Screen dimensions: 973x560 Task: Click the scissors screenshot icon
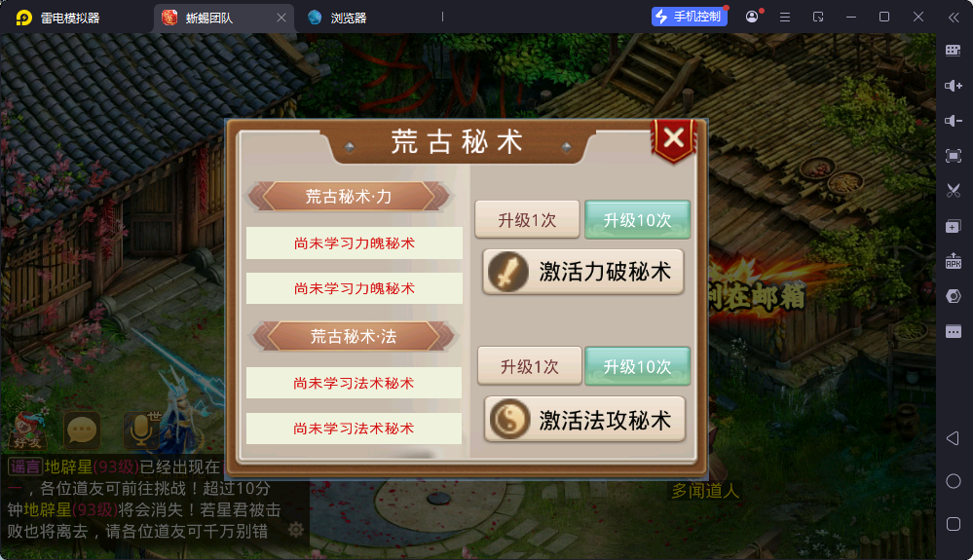954,190
